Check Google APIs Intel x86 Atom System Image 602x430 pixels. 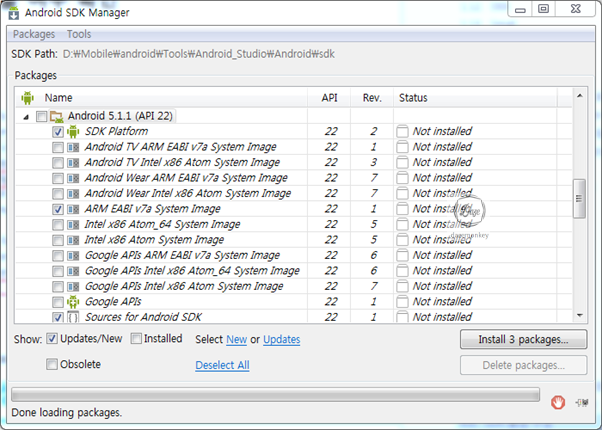[58, 287]
